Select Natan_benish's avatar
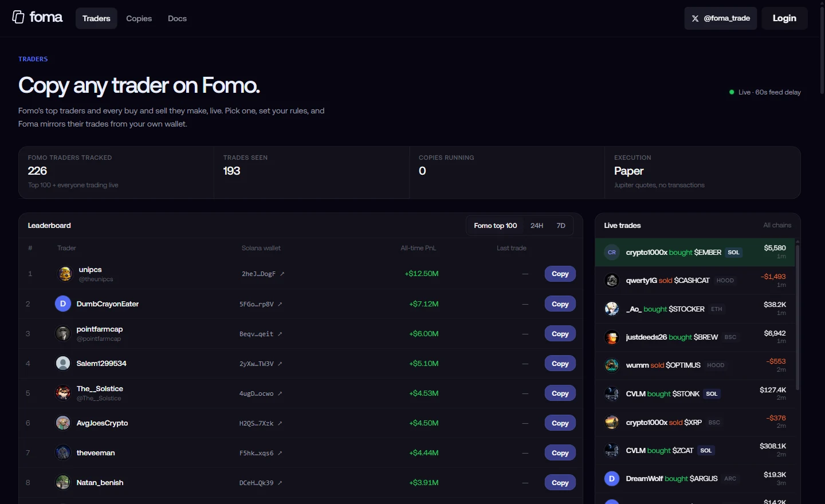 point(63,482)
